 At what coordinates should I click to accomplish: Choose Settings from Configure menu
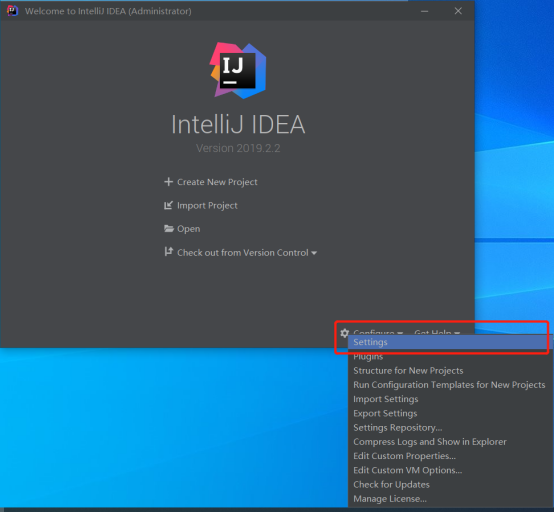450,342
